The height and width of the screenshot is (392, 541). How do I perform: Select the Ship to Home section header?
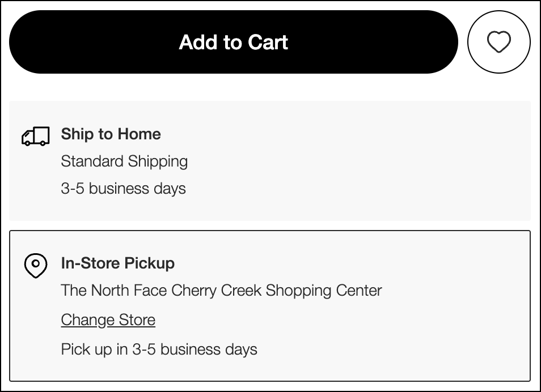coord(111,134)
